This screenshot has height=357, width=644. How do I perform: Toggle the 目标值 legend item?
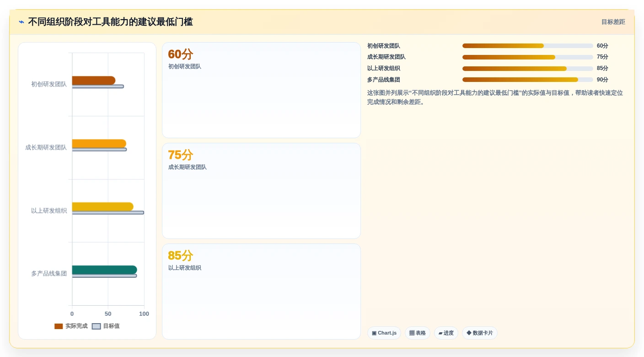coord(106,326)
